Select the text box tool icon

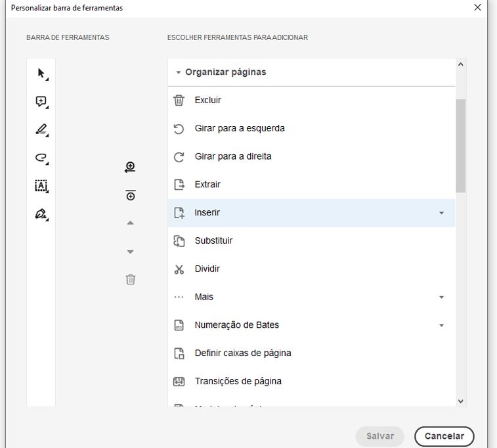[x=41, y=186]
